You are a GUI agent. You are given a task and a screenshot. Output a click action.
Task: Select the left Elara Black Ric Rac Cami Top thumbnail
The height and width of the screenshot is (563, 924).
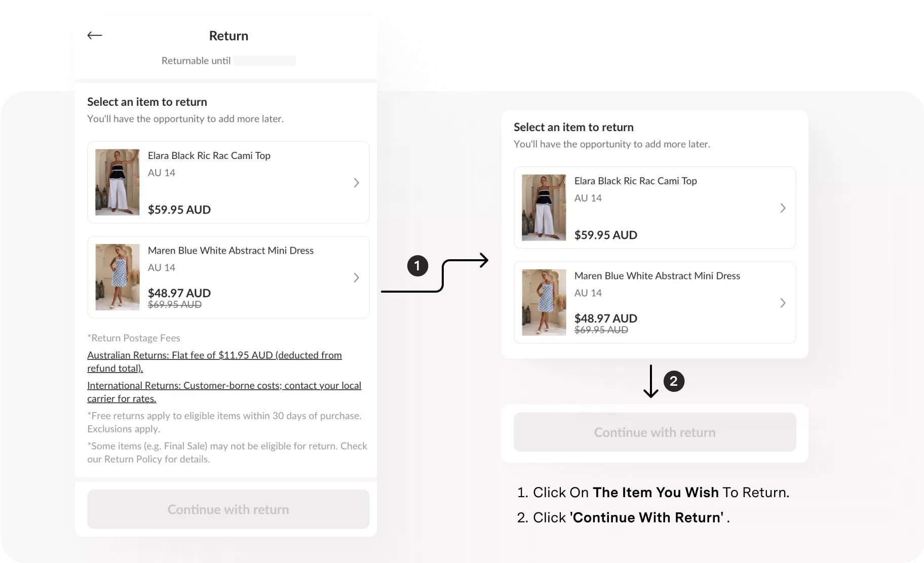[118, 182]
